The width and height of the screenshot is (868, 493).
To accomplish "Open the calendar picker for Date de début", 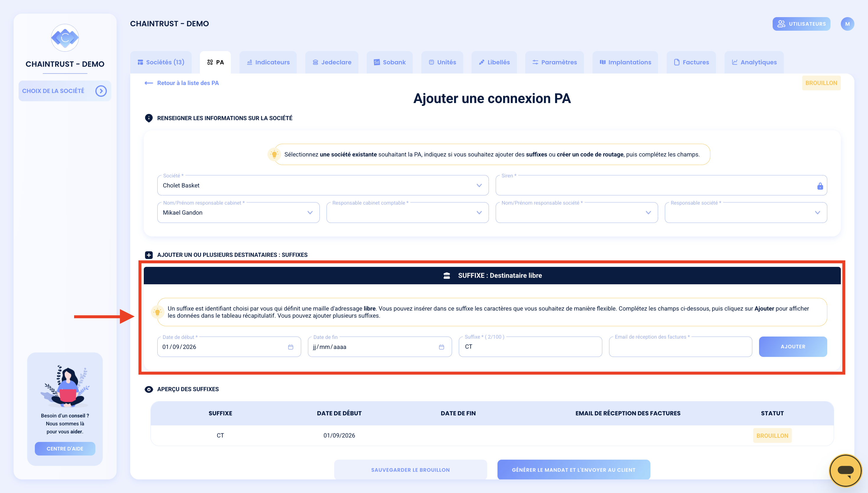I will click(291, 347).
